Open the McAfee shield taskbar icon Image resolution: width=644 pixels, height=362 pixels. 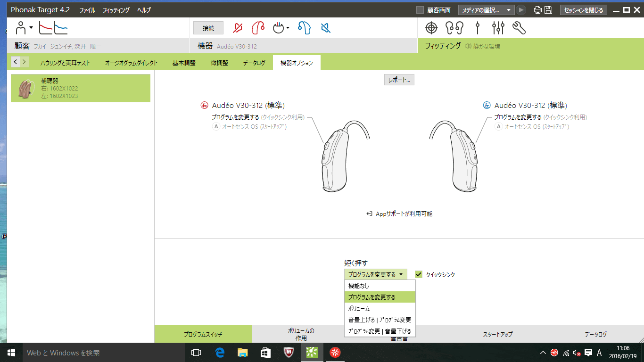coord(289,352)
